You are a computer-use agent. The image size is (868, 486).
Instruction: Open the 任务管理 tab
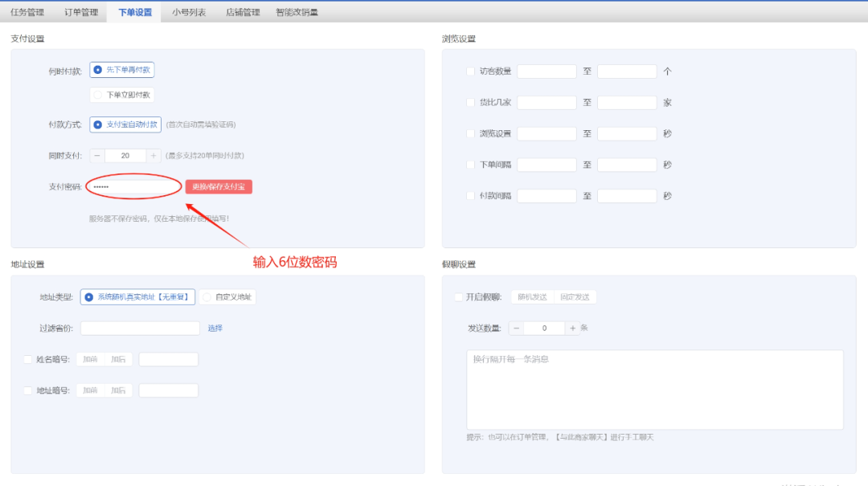[27, 12]
